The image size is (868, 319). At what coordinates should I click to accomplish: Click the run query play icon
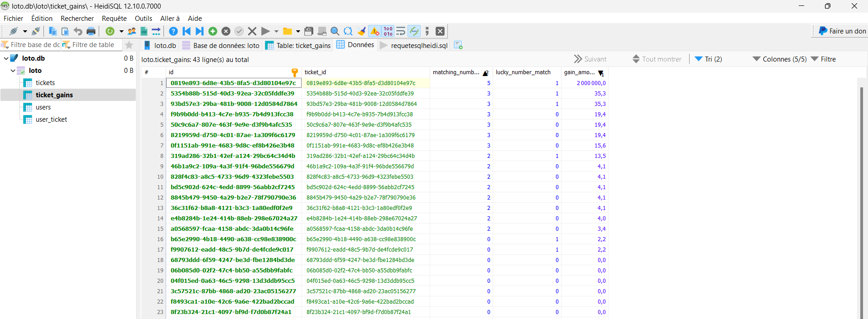(265, 31)
